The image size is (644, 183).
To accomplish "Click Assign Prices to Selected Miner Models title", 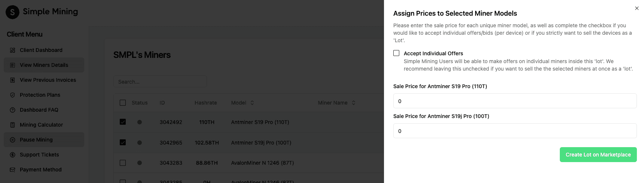I will [455, 13].
